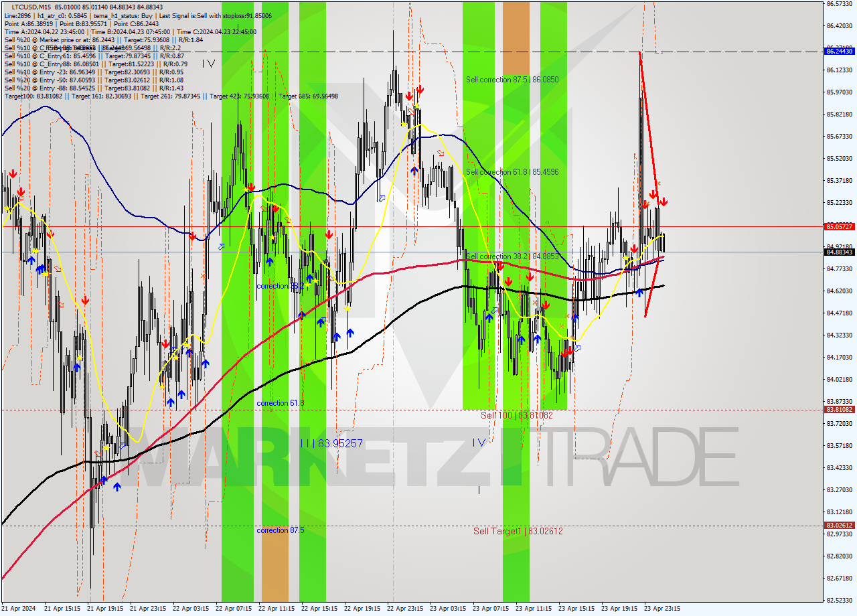
Task: Click the 'Target 685: 69.56498' text
Action: click(x=308, y=96)
